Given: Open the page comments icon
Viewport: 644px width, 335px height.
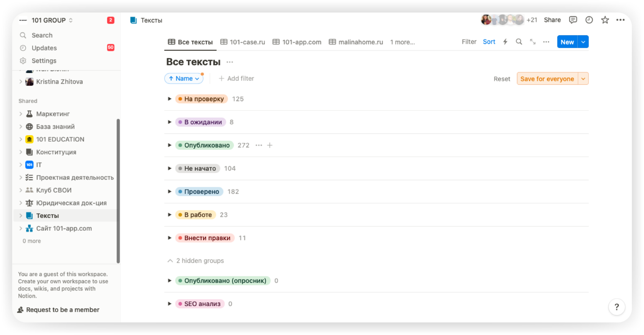Looking at the screenshot, I should click(x=573, y=20).
